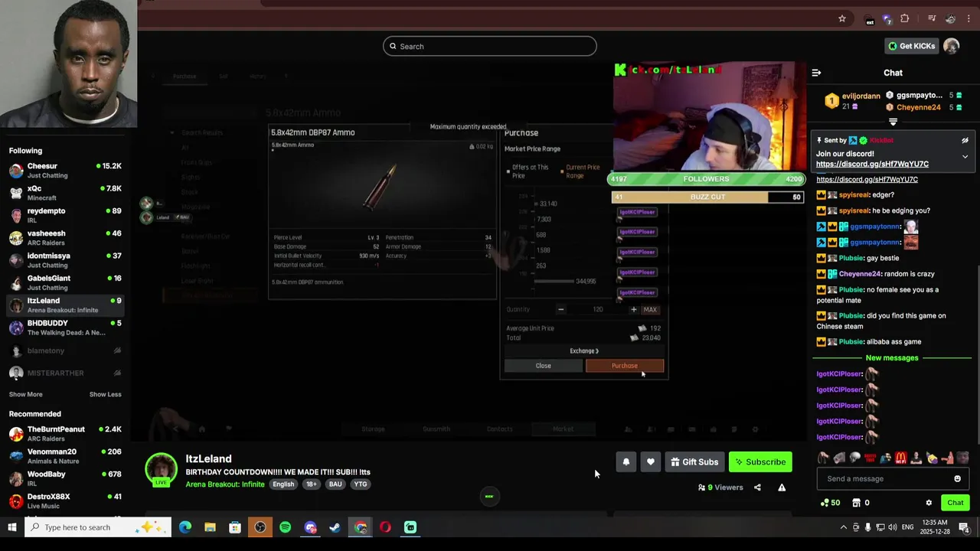This screenshot has height=551, width=980.
Task: Open Spotify from the taskbar
Action: [285, 527]
